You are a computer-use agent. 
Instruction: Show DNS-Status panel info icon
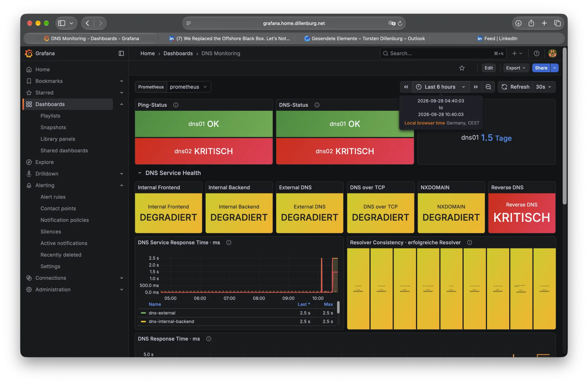(317, 105)
